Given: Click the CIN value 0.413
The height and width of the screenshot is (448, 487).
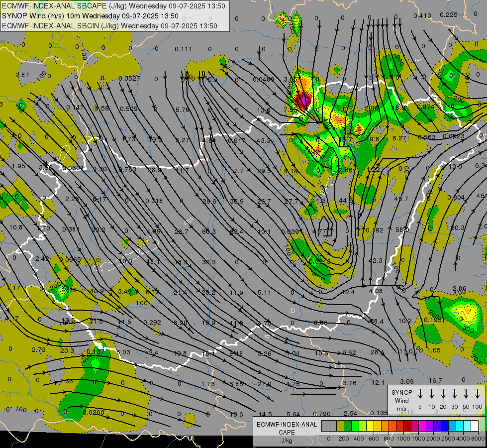Looking at the screenshot, I should coord(422,15).
